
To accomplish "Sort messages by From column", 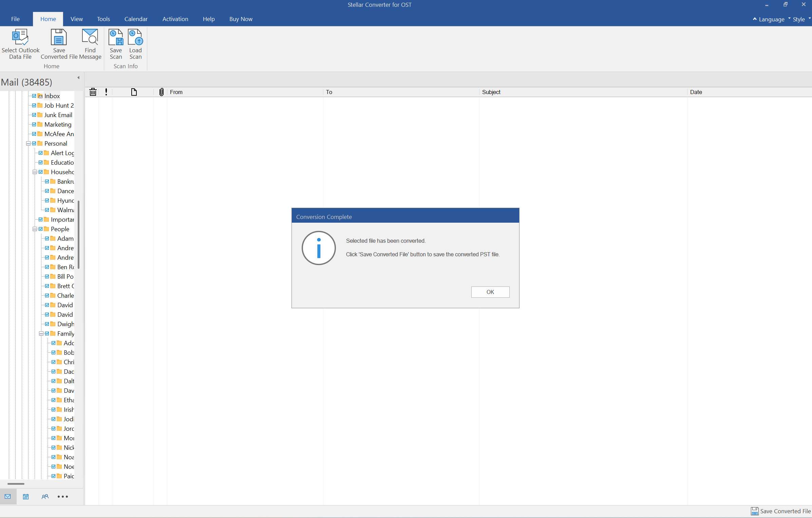I will point(245,92).
